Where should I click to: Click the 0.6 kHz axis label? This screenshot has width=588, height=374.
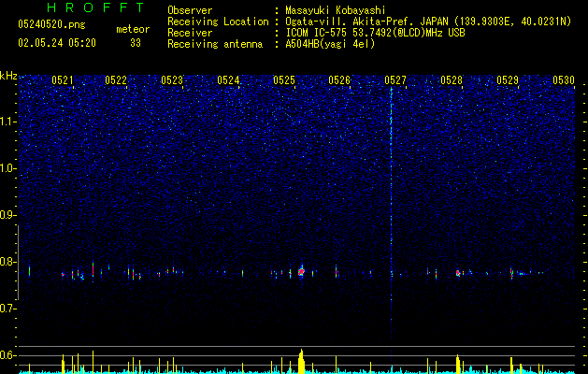click(x=8, y=355)
